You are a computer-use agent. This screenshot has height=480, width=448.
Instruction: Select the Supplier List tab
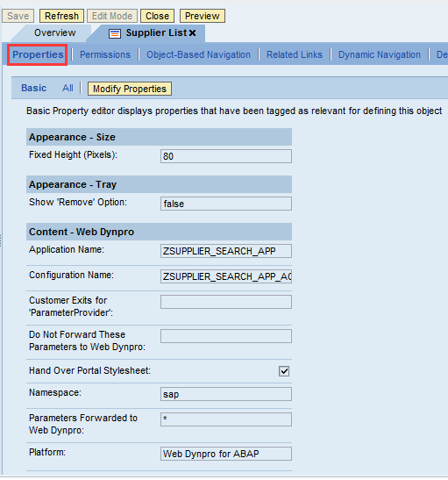coord(156,32)
